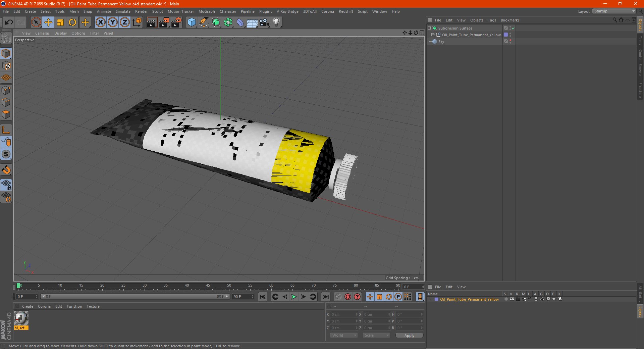Switch to Edges mode
Image resolution: width=644 pixels, height=349 pixels.
[6, 102]
